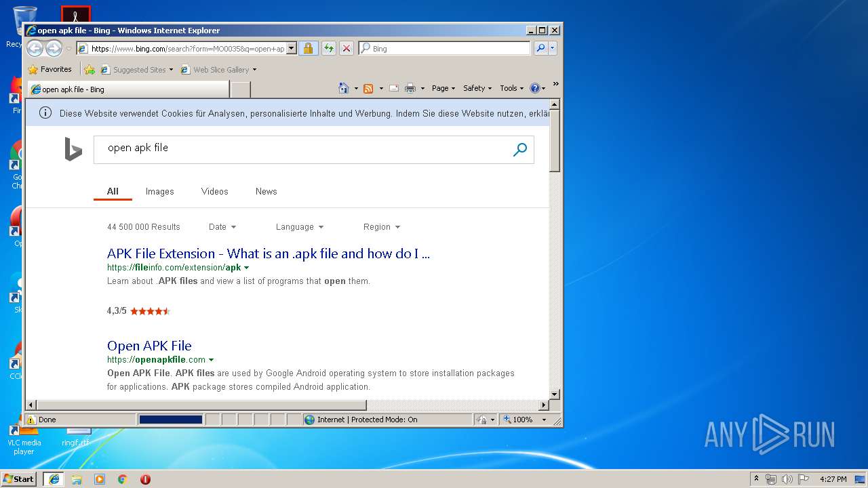Screen dimensions: 868x488
Task: Click the Bing search query text box
Action: click(302, 148)
